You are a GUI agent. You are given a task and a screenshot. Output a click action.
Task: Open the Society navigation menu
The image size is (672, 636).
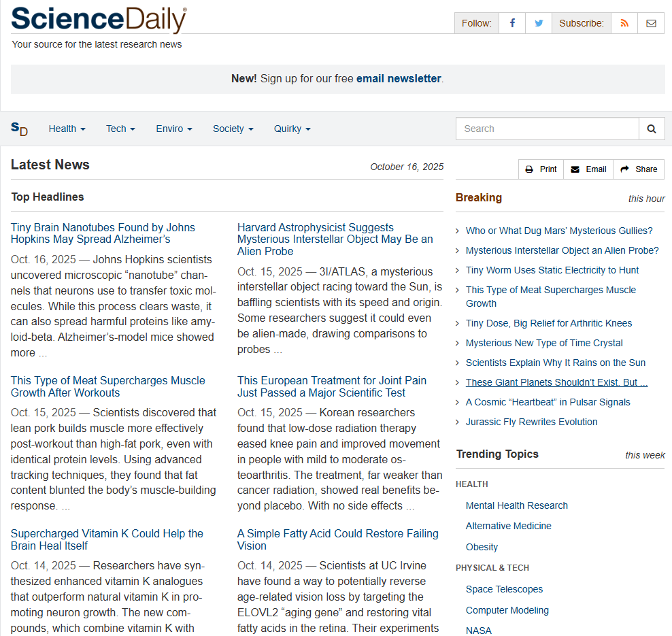[x=233, y=129]
